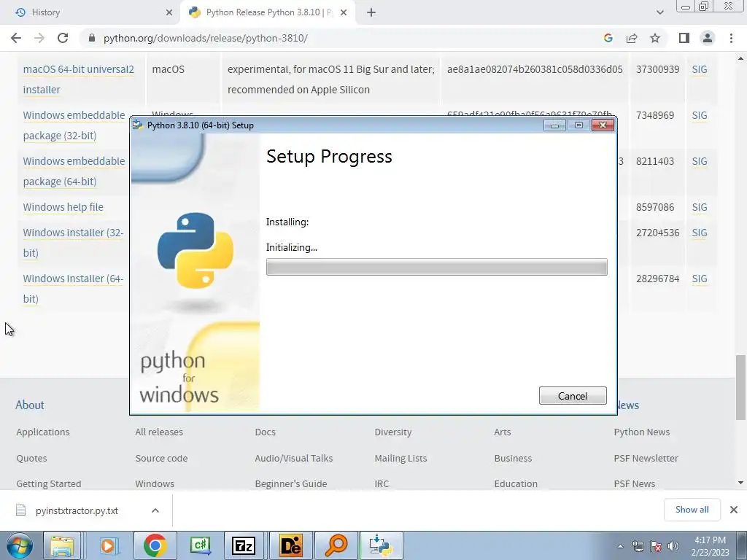Open Docs footer link

click(x=266, y=432)
